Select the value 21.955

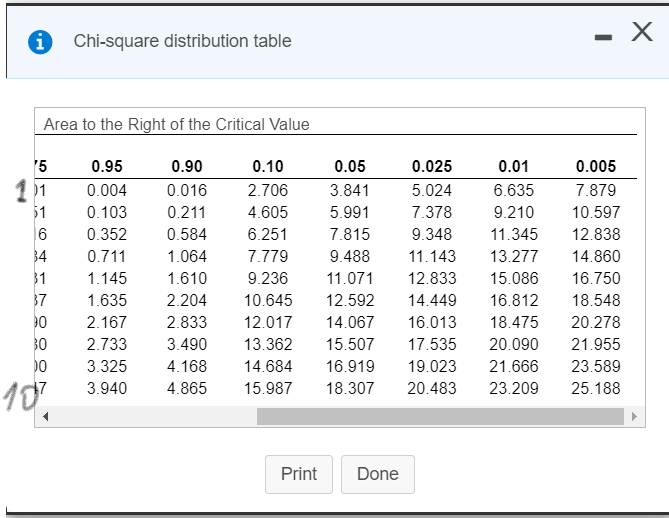click(x=596, y=344)
